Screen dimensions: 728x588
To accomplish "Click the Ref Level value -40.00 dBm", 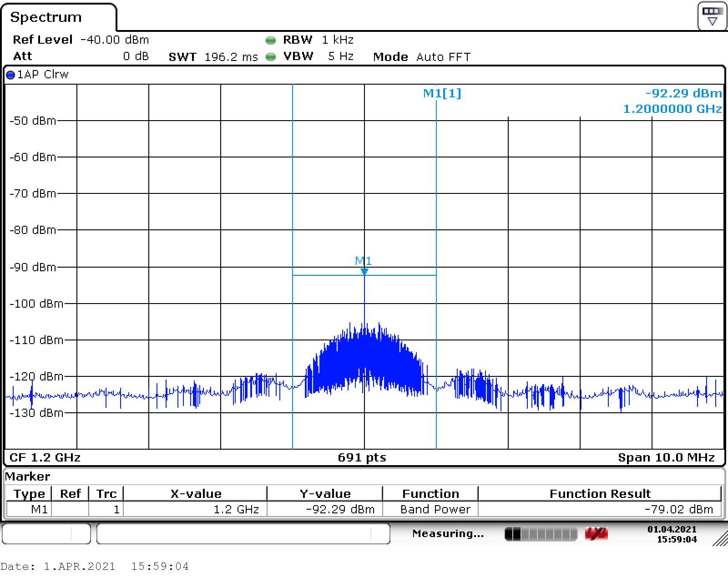I will [x=114, y=40].
